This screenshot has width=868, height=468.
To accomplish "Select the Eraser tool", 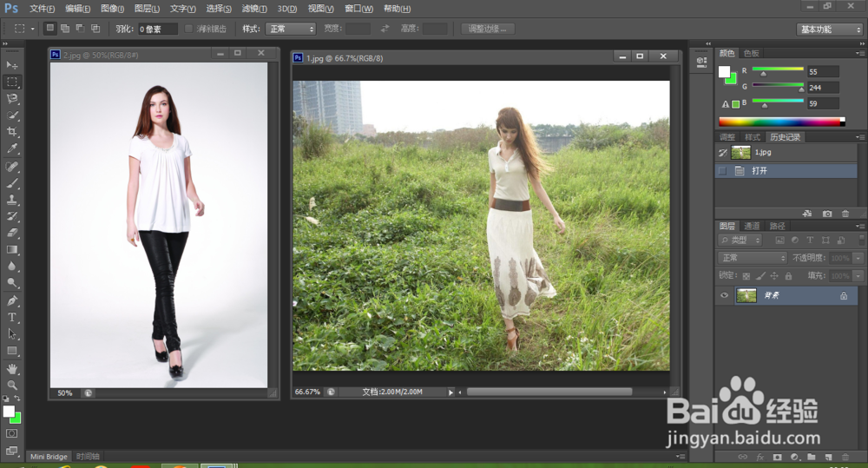I will pos(11,234).
